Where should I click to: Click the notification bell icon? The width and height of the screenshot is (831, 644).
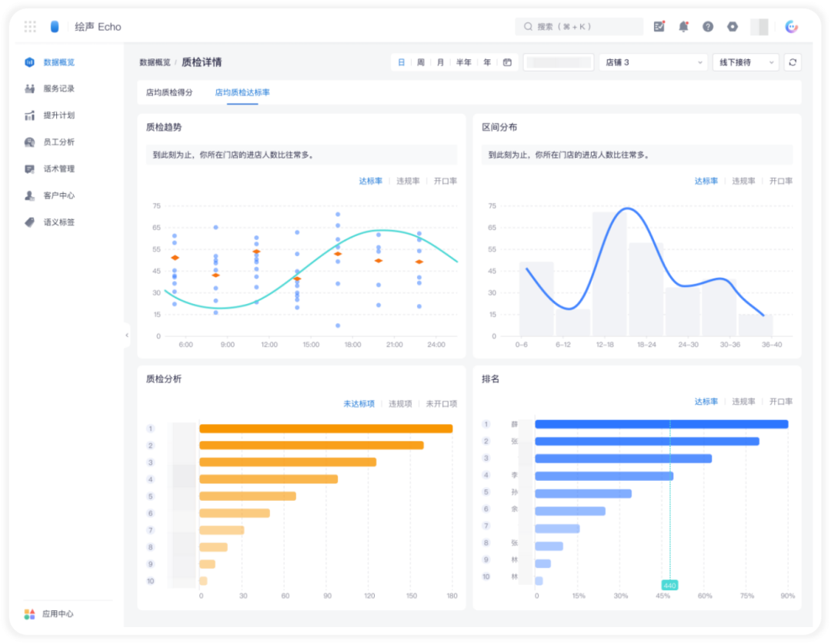tap(683, 26)
